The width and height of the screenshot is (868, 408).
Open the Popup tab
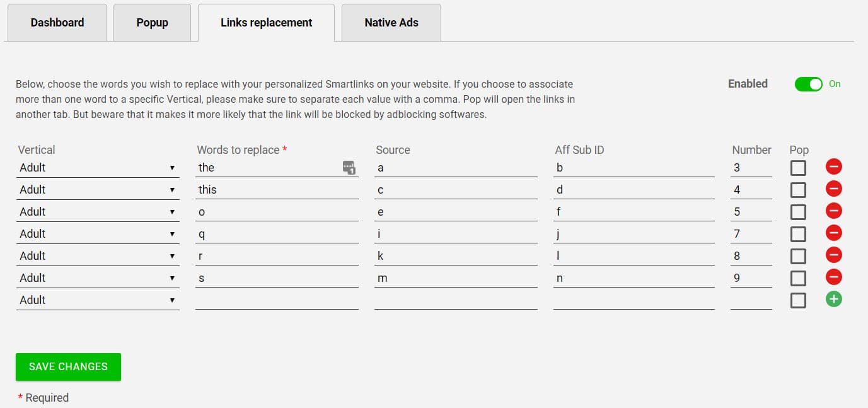[152, 22]
